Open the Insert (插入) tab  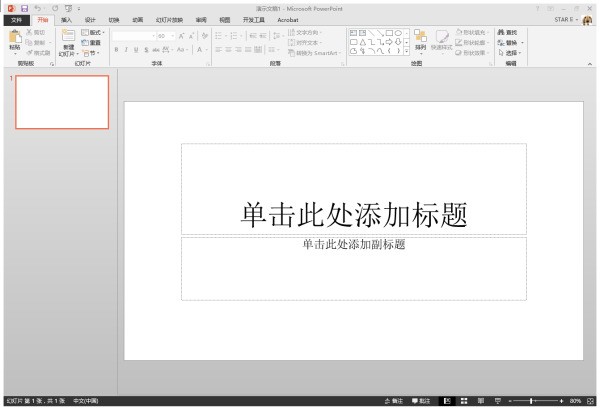[x=66, y=19]
